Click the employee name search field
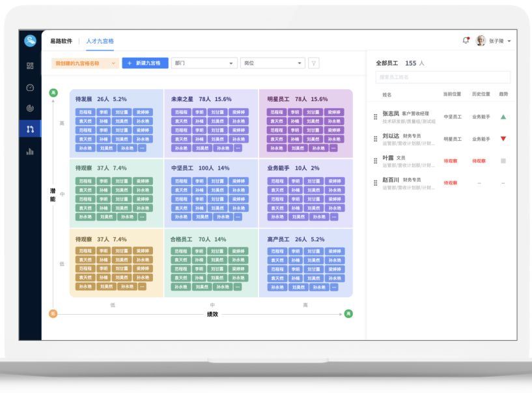This screenshot has height=393, width=532. click(443, 78)
